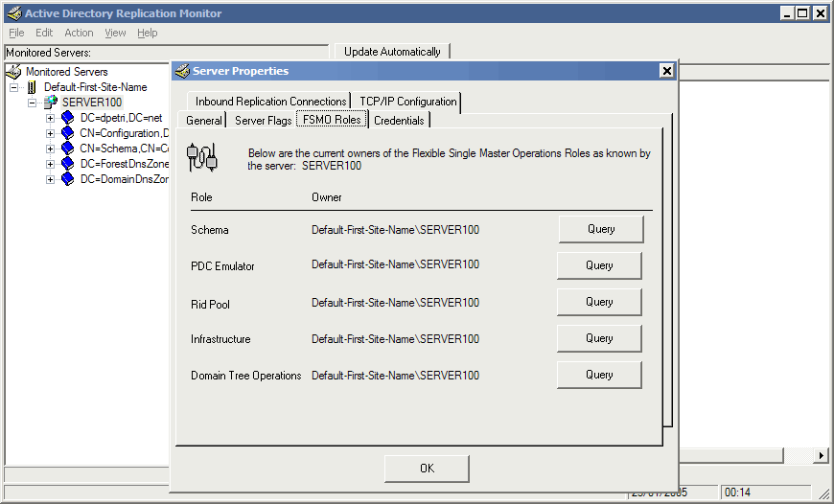
Task: Open the Edit menu
Action: [x=44, y=33]
